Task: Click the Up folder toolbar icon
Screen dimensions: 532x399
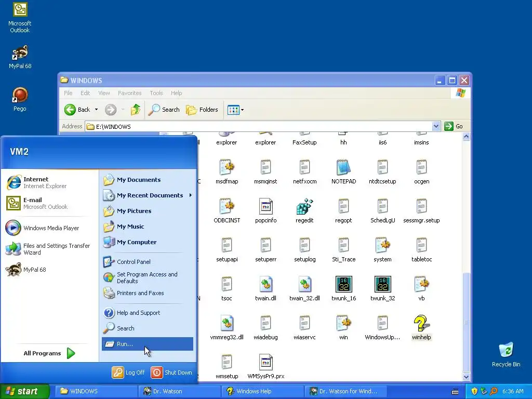Action: (136, 110)
